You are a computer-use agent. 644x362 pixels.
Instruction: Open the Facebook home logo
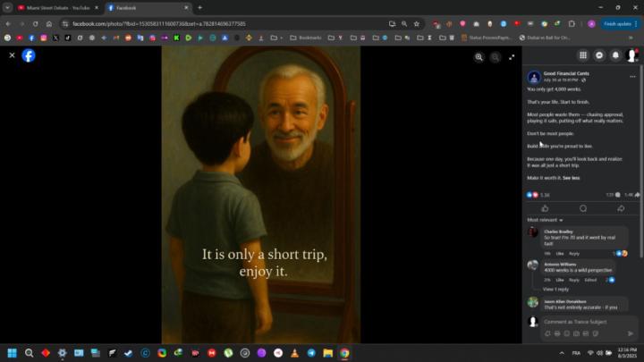tap(29, 55)
